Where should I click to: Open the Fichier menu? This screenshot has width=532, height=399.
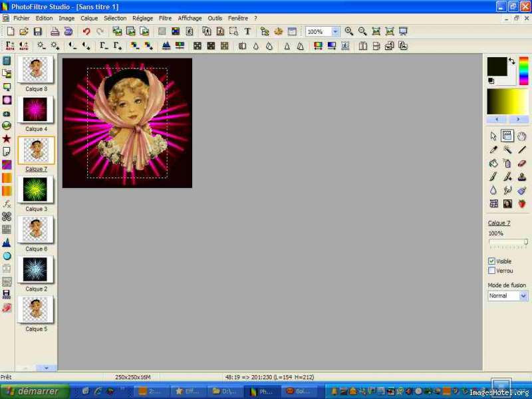point(21,19)
